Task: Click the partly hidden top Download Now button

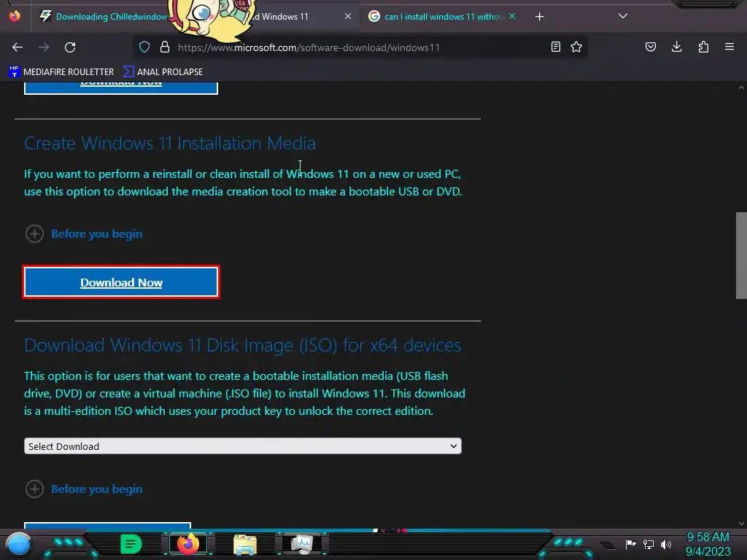Action: (121, 87)
